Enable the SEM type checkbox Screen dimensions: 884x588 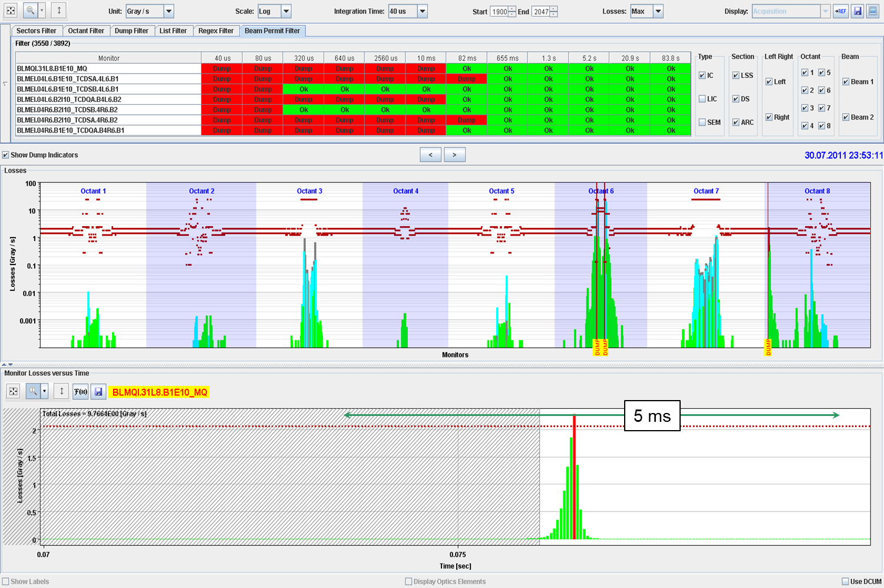(x=702, y=123)
